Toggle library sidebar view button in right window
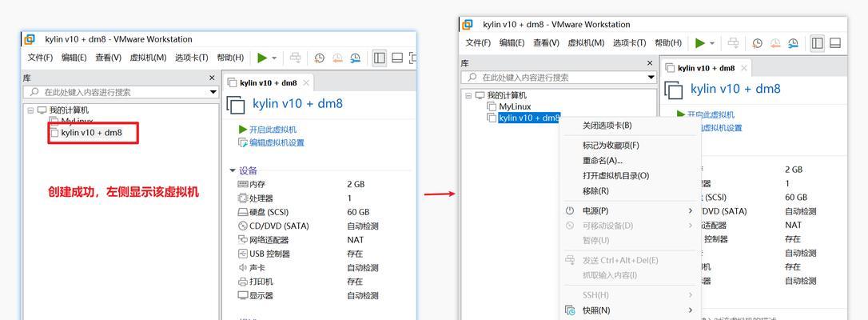Screen dimensions: 868x320 817,43
